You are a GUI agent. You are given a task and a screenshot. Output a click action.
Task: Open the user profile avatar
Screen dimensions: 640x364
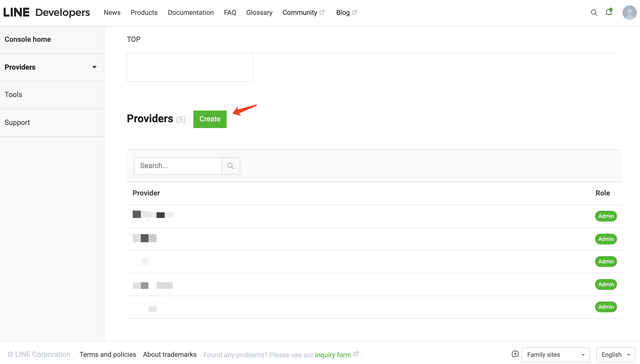pyautogui.click(x=629, y=13)
